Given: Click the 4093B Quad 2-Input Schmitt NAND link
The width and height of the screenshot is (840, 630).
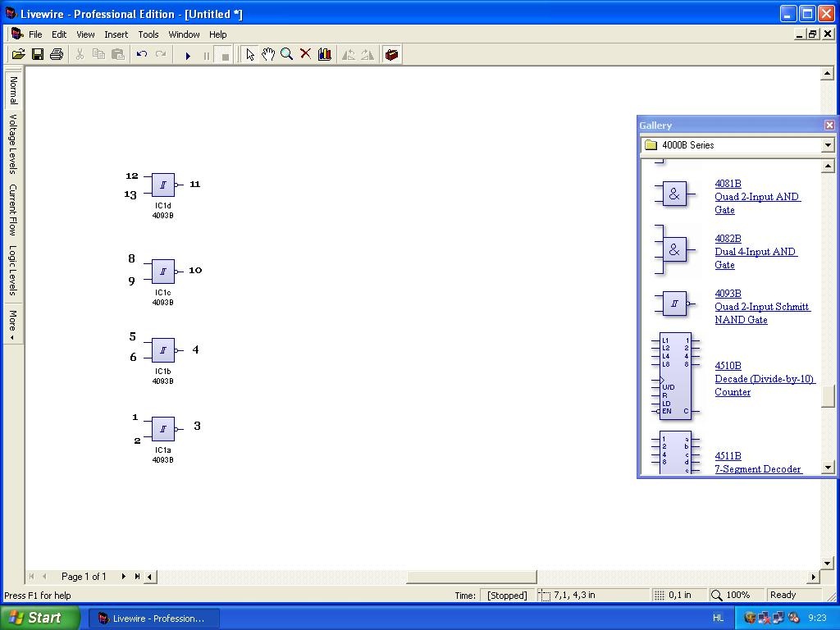Looking at the screenshot, I should [762, 307].
